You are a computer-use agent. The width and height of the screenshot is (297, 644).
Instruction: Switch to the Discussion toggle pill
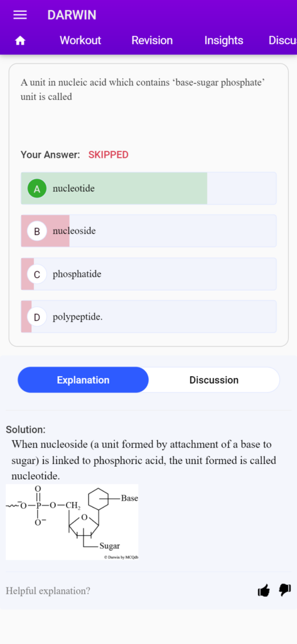point(213,380)
